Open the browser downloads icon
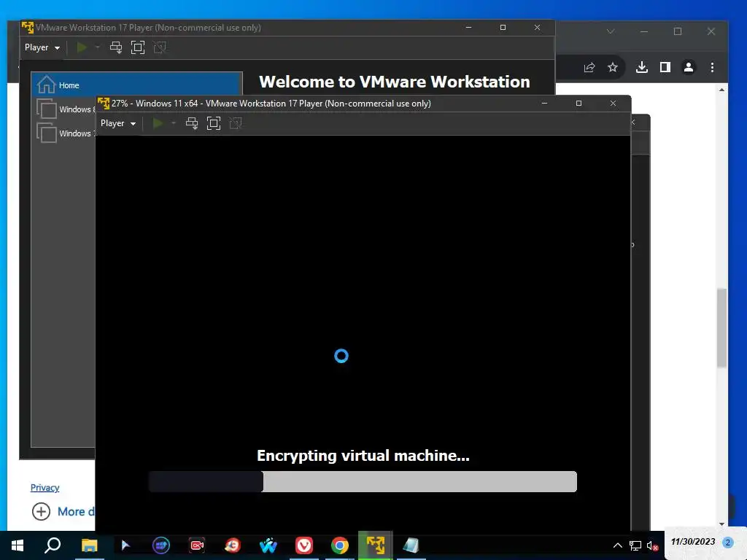The height and width of the screenshot is (560, 747). click(642, 68)
